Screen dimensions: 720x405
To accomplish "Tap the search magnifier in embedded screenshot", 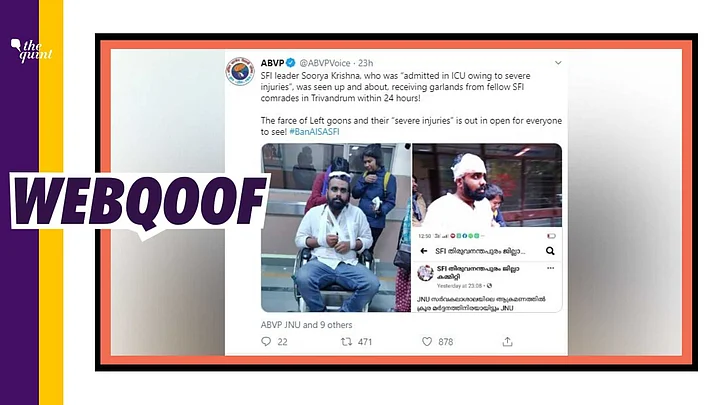I will [550, 251].
